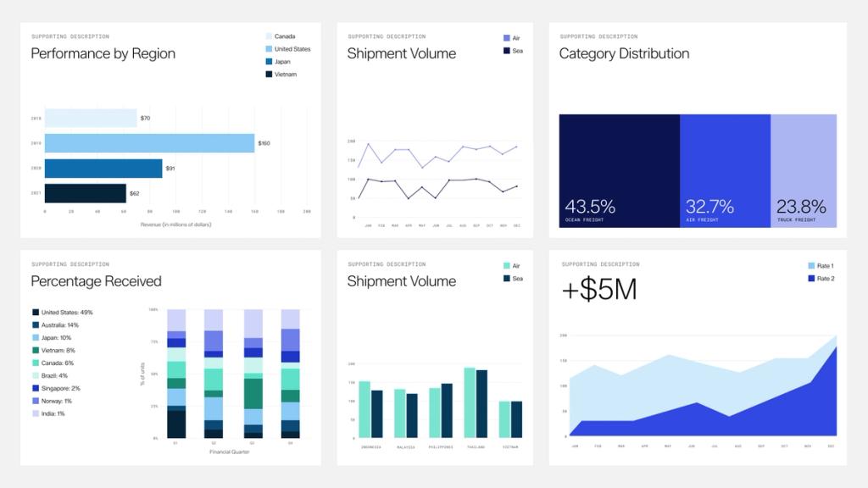Click Supporting Description above +$5M
The height and width of the screenshot is (488, 868).
601,264
